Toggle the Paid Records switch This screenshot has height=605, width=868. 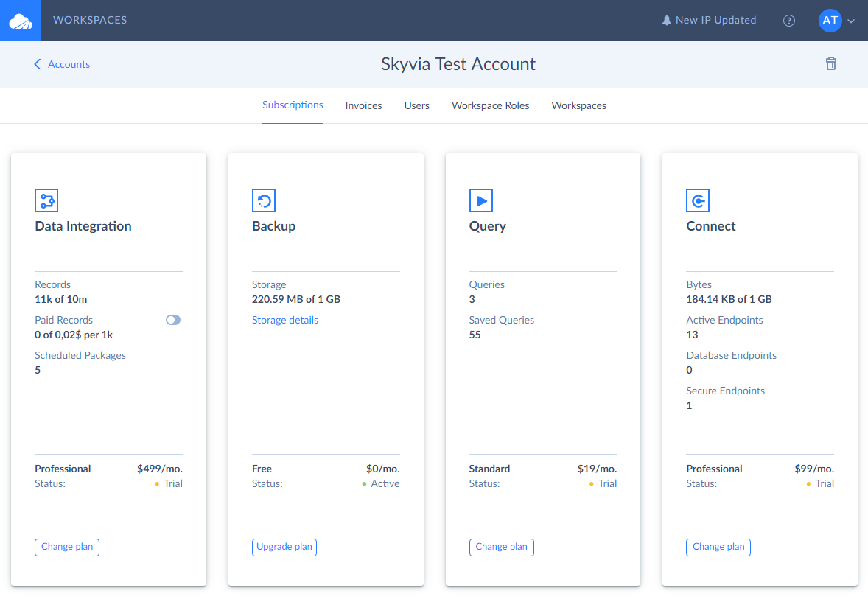(x=173, y=320)
